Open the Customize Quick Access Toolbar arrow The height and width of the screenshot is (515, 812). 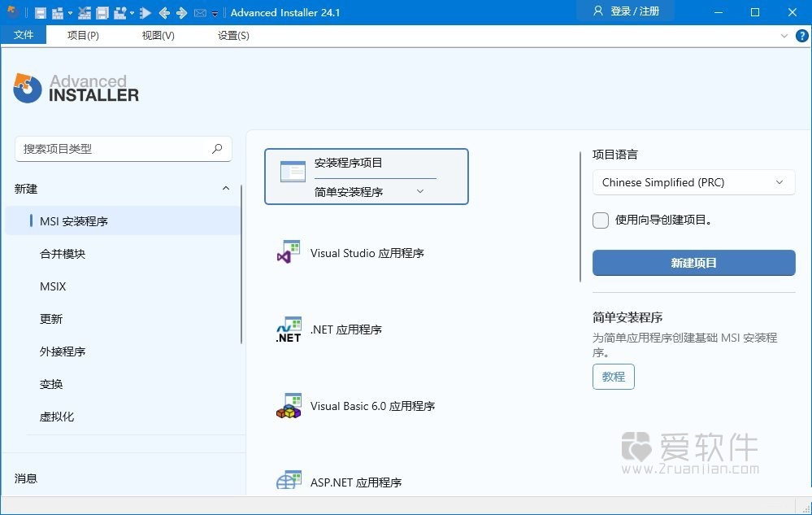pos(215,14)
